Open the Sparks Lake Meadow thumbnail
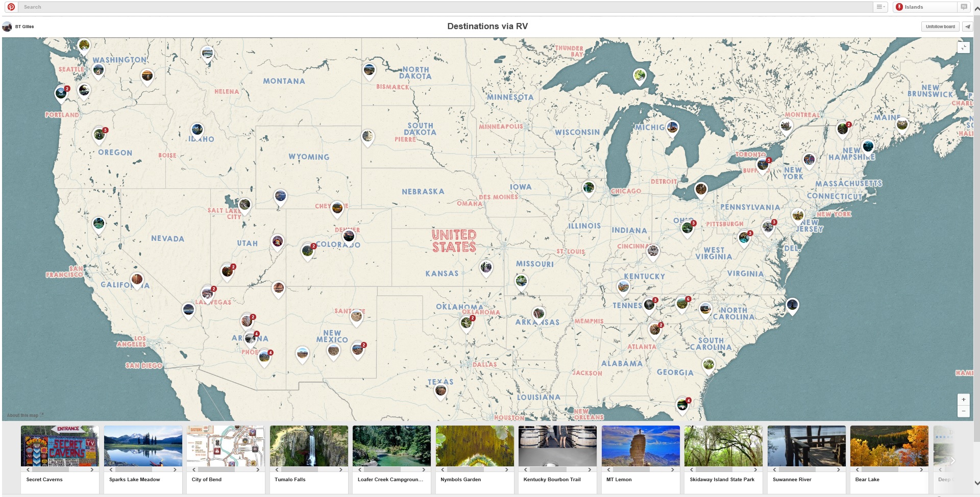The width and height of the screenshot is (980, 497). tap(143, 445)
